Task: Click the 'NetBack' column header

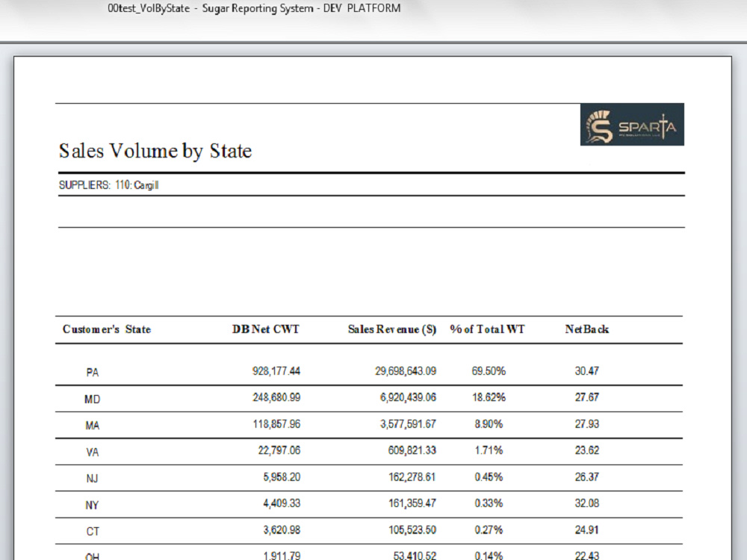Action: pyautogui.click(x=587, y=329)
